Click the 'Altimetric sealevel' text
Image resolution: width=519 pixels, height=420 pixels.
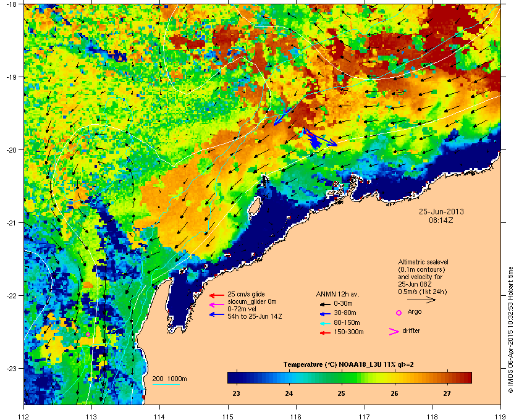pos(423,262)
